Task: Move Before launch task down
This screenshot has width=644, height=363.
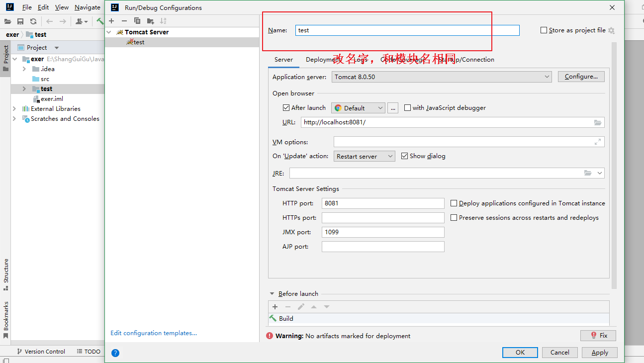Action: coord(327,307)
